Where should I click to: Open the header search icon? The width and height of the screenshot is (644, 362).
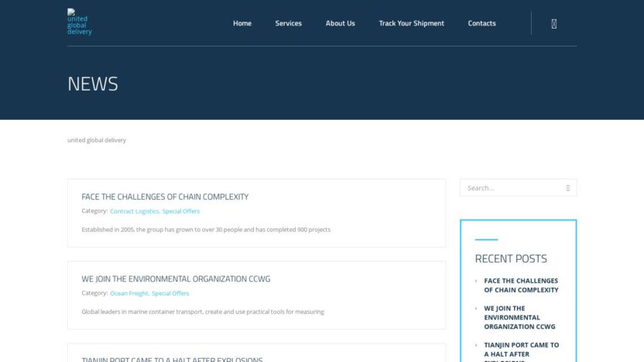pos(553,24)
